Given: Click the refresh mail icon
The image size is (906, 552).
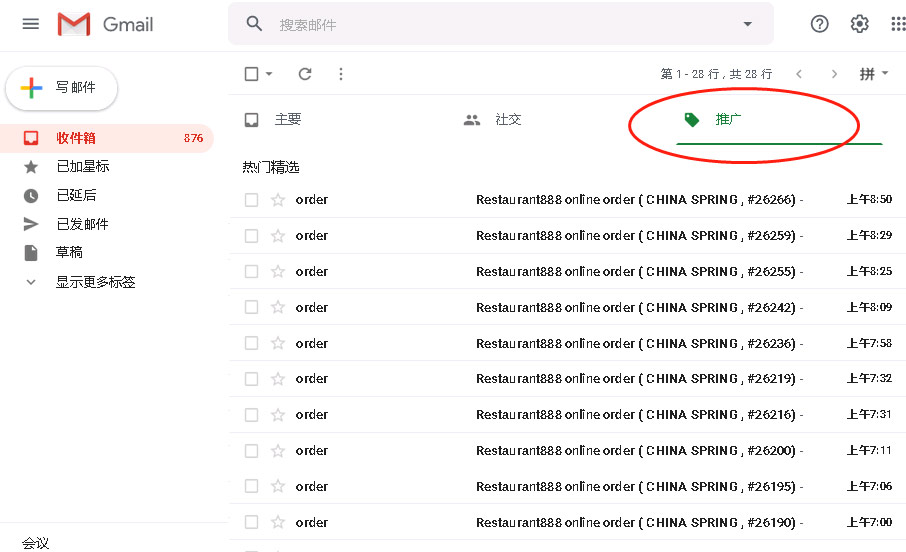Looking at the screenshot, I should 305,74.
